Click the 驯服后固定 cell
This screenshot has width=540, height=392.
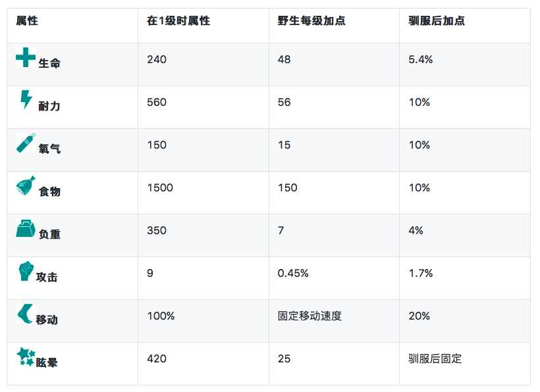pyautogui.click(x=435, y=359)
